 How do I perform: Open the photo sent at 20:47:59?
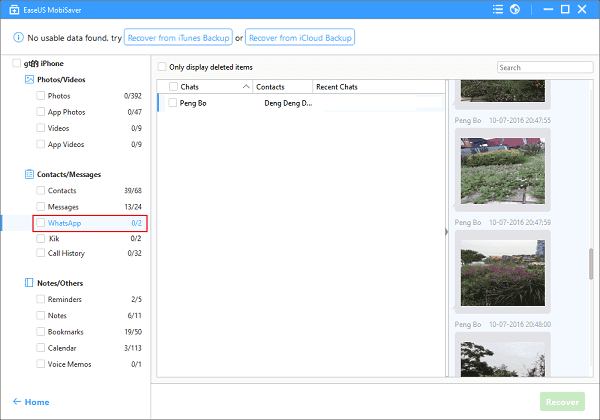[x=502, y=273]
